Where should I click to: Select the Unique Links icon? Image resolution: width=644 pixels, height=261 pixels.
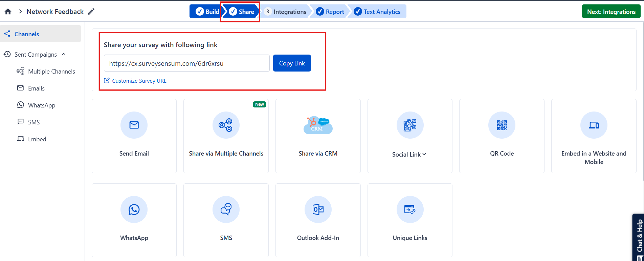pos(410,209)
